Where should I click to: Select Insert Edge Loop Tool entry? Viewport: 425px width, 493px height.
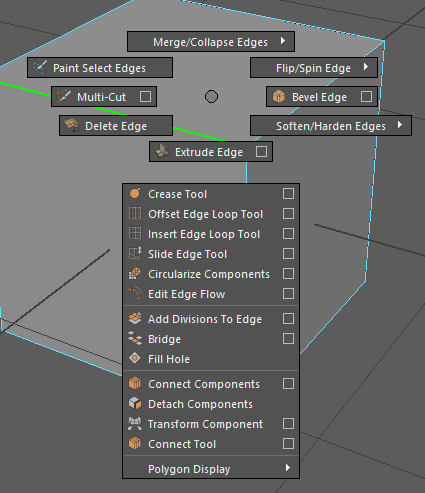pos(211,234)
